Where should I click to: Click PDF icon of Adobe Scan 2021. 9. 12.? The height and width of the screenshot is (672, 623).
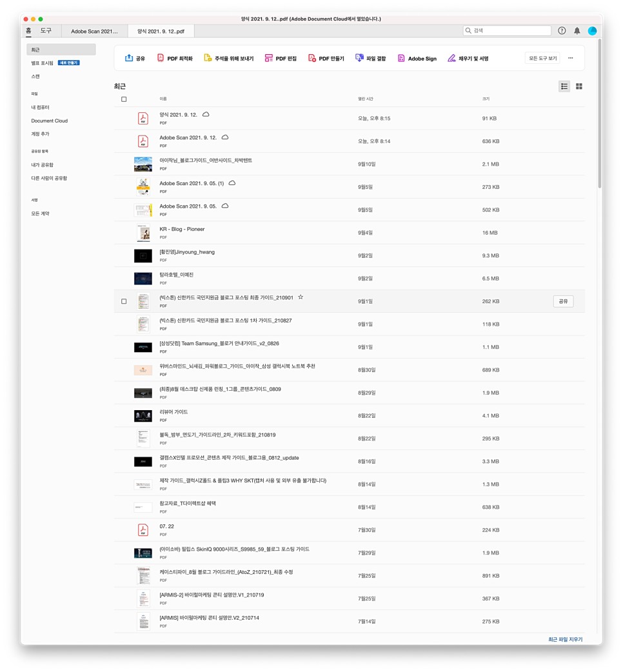click(143, 141)
